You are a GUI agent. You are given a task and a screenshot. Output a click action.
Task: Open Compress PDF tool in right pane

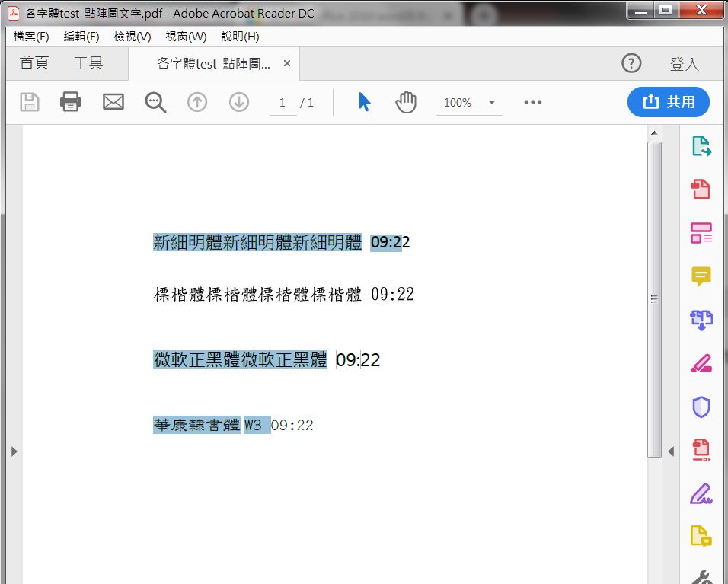(x=701, y=450)
